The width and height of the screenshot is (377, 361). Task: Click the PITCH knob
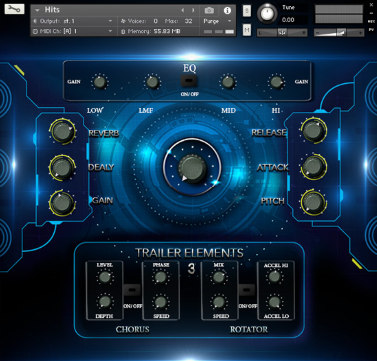(314, 202)
